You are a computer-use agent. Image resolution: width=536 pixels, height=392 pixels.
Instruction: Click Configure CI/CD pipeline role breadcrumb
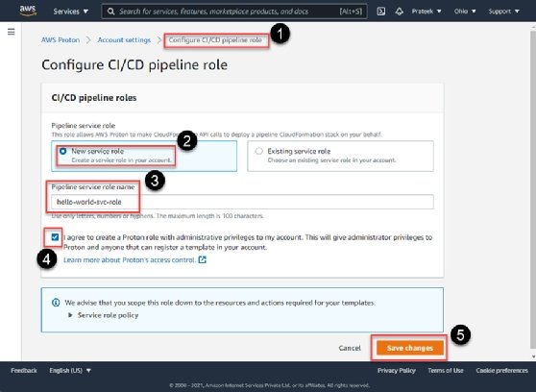pyautogui.click(x=215, y=40)
